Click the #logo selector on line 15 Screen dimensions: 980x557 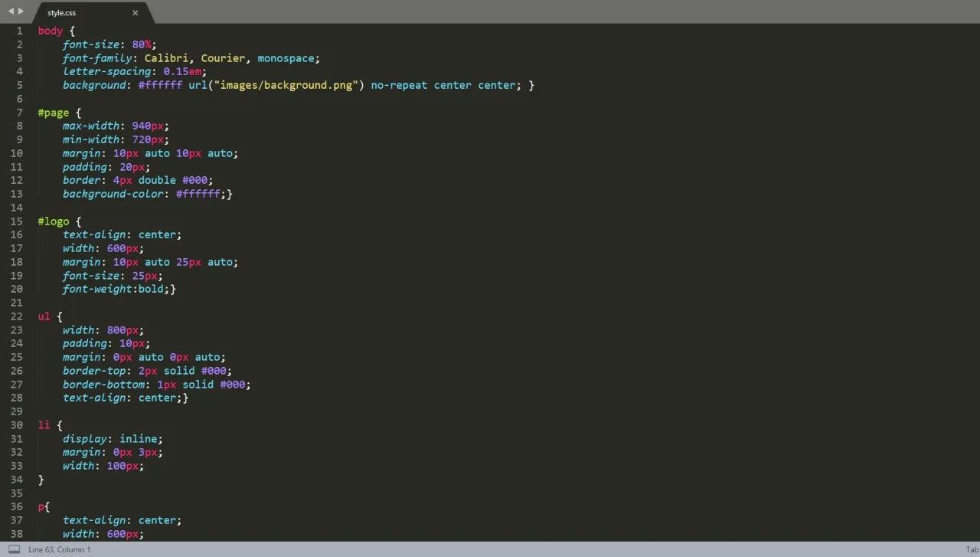click(x=53, y=221)
